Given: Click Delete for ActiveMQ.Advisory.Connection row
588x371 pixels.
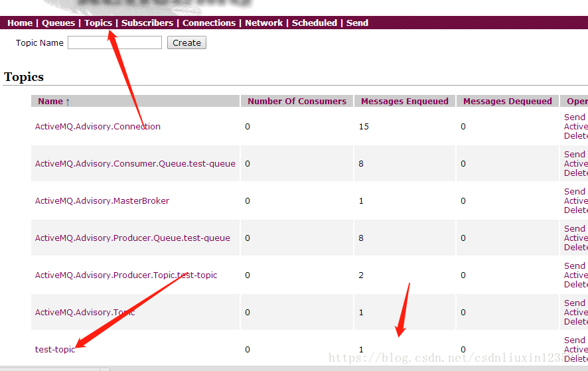Looking at the screenshot, I should [x=576, y=136].
